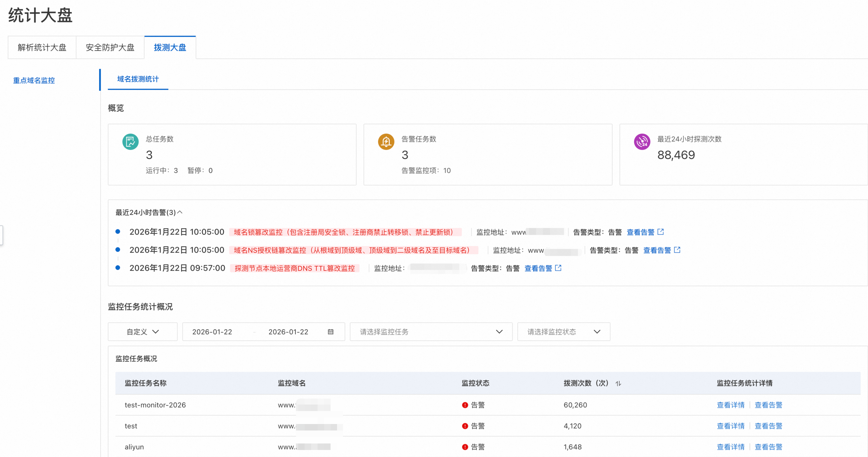Open the 自定义 time range dropdown
The height and width of the screenshot is (457, 868).
[143, 332]
